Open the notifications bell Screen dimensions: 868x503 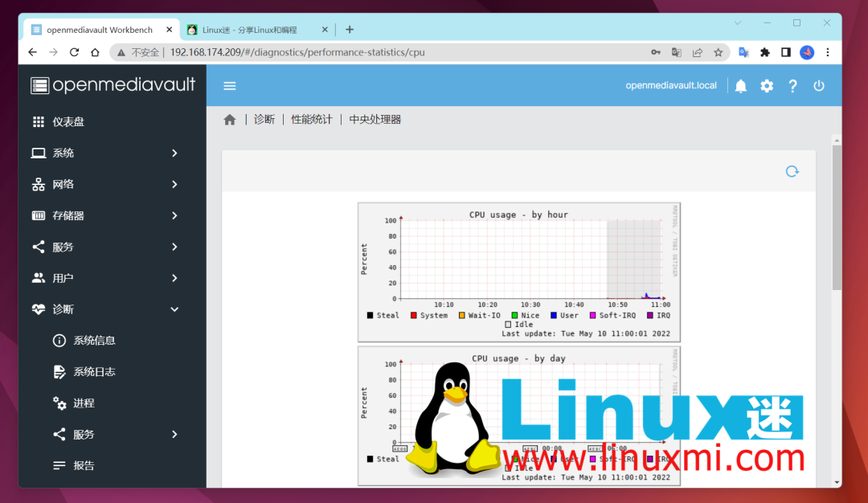741,86
